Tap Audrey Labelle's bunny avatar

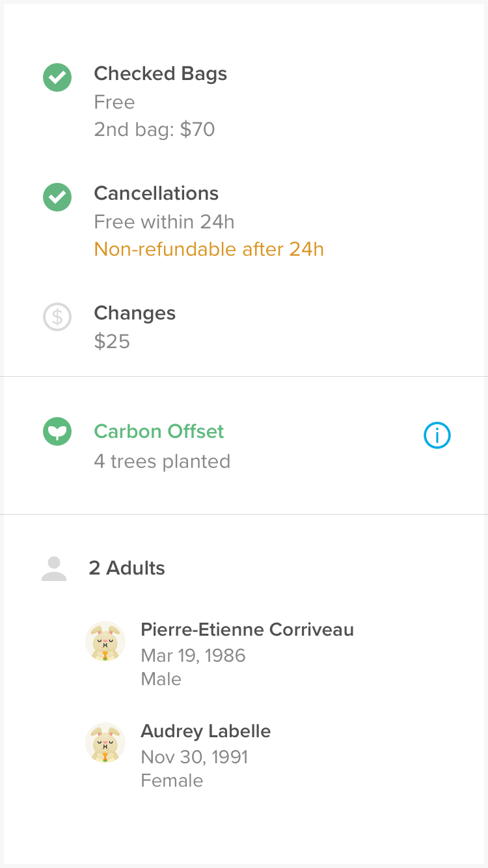pos(105,742)
